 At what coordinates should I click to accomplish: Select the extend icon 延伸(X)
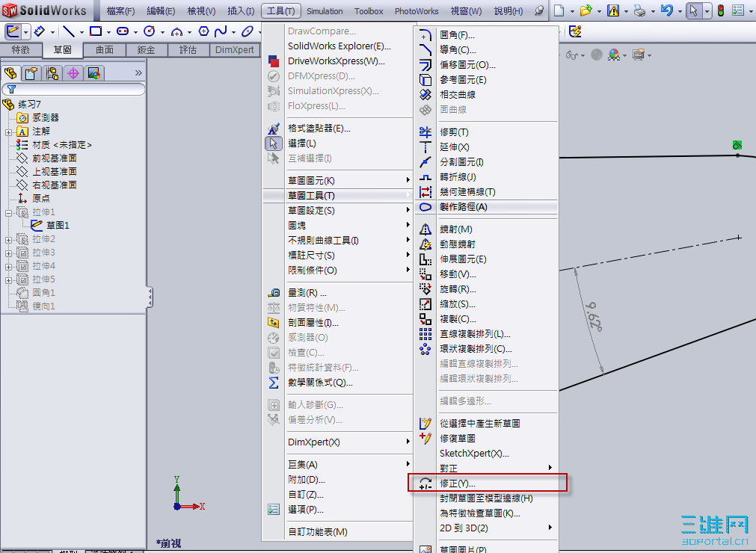(425, 147)
